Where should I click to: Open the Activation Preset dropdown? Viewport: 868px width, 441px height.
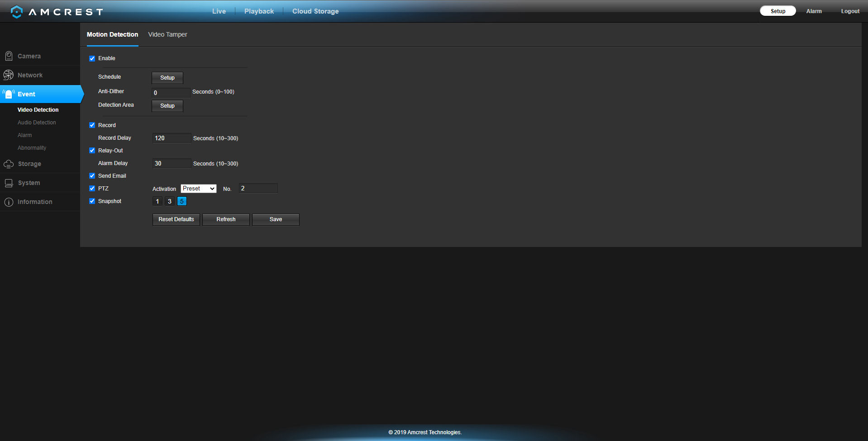tap(199, 189)
